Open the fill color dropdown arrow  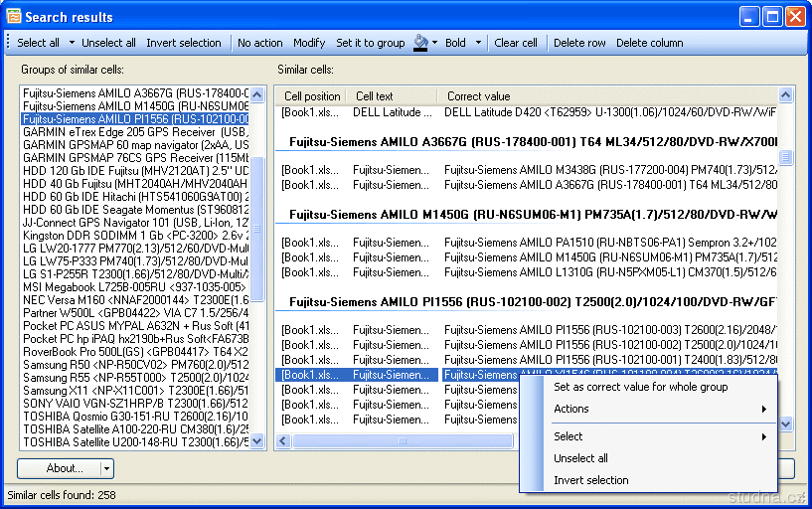pyautogui.click(x=434, y=43)
